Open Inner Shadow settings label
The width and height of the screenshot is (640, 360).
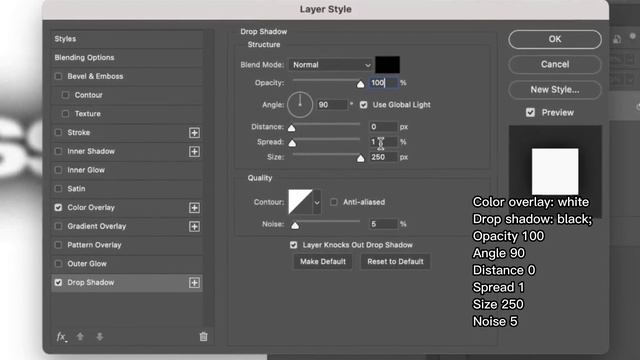coord(91,151)
